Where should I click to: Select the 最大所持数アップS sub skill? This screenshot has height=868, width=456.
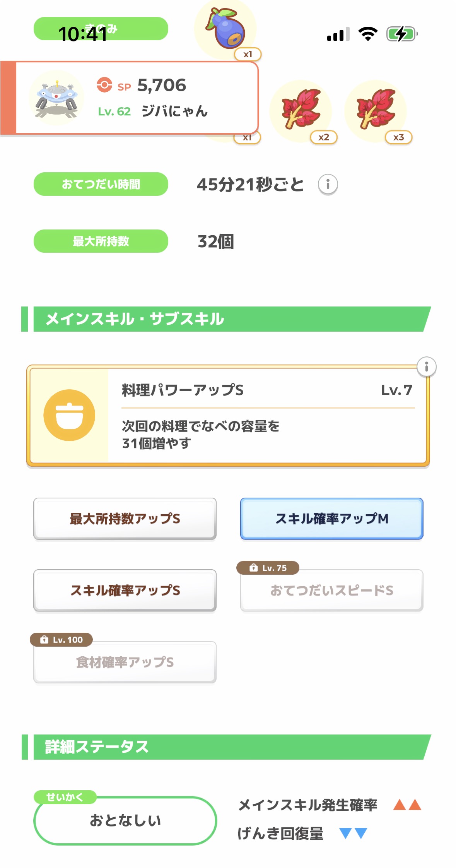tap(125, 519)
